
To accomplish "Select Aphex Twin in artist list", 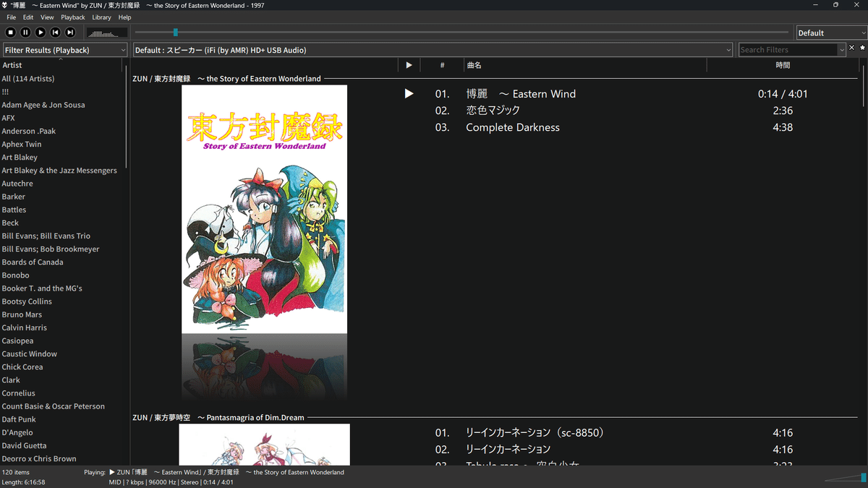I will click(22, 144).
